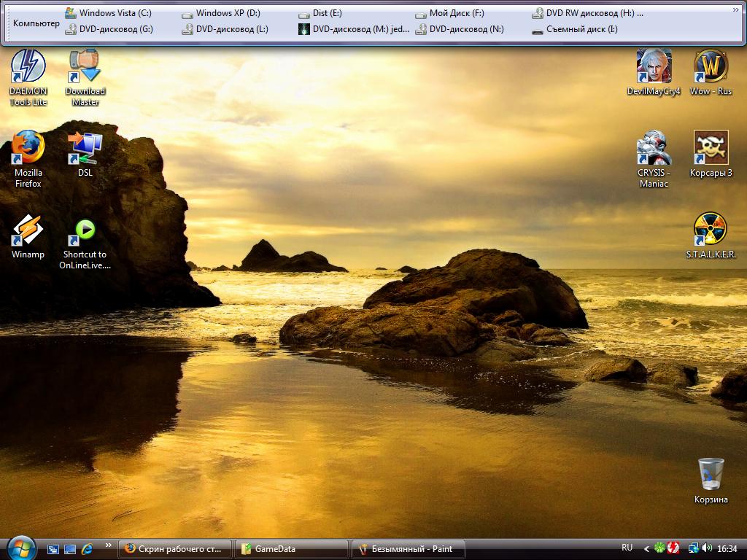Open Mozilla Firefox desktop icon

coord(28,149)
